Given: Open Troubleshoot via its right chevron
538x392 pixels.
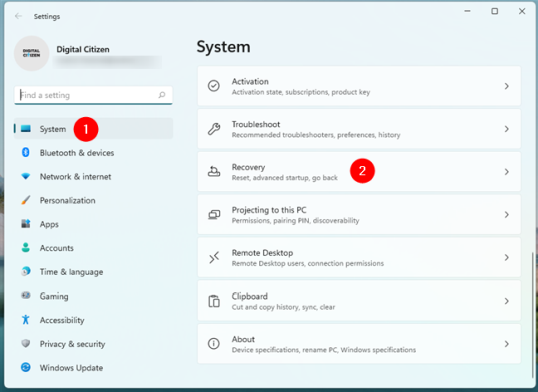Looking at the screenshot, I should (506, 129).
